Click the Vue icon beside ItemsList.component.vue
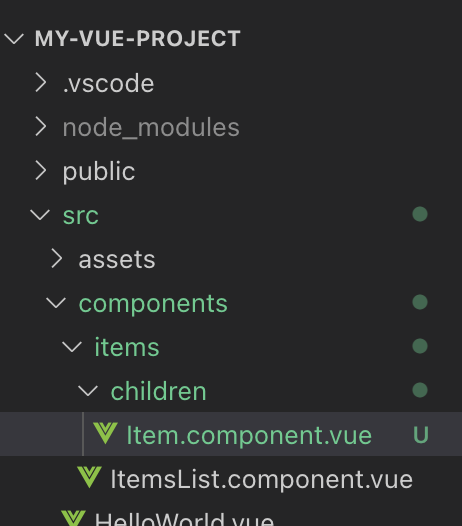 (x=89, y=477)
